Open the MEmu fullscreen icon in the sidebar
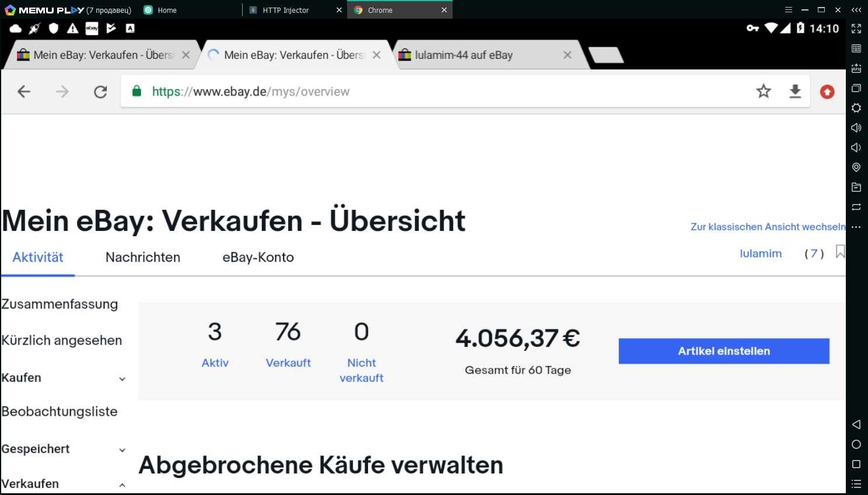This screenshot has width=868, height=495. coord(856,29)
